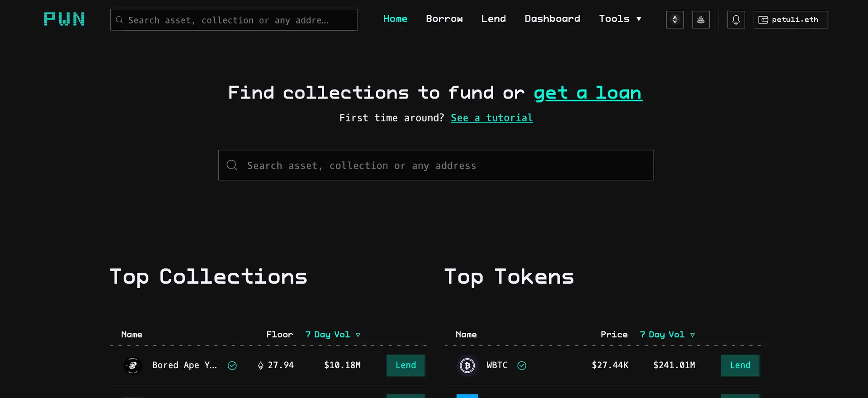Follow the "get a loan" link
Viewport: 868px width, 398px height.
tap(588, 93)
